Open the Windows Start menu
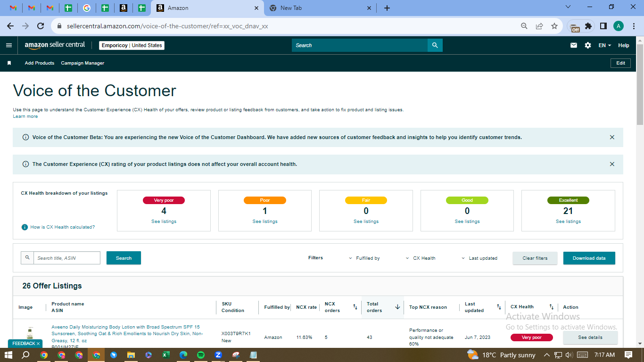The width and height of the screenshot is (644, 362). tap(8, 355)
